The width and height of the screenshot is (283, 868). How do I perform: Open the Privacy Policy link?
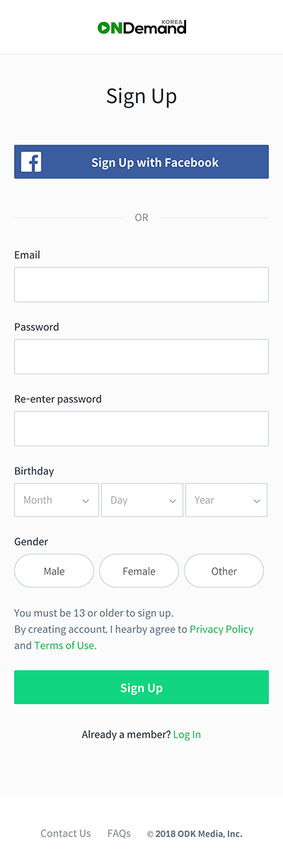point(221,629)
